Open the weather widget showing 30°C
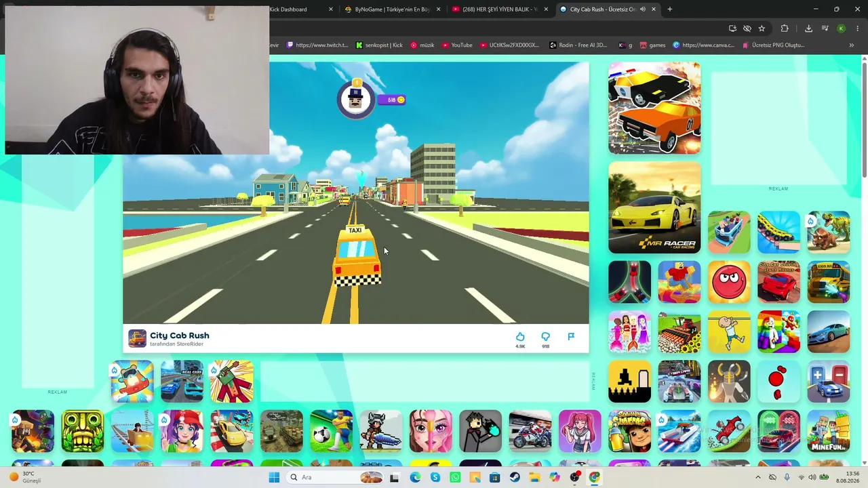 click(x=24, y=477)
